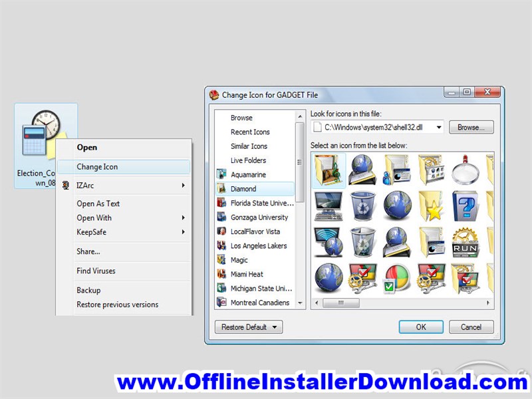
Task: Select the blue question mark help book icon
Action: click(465, 205)
